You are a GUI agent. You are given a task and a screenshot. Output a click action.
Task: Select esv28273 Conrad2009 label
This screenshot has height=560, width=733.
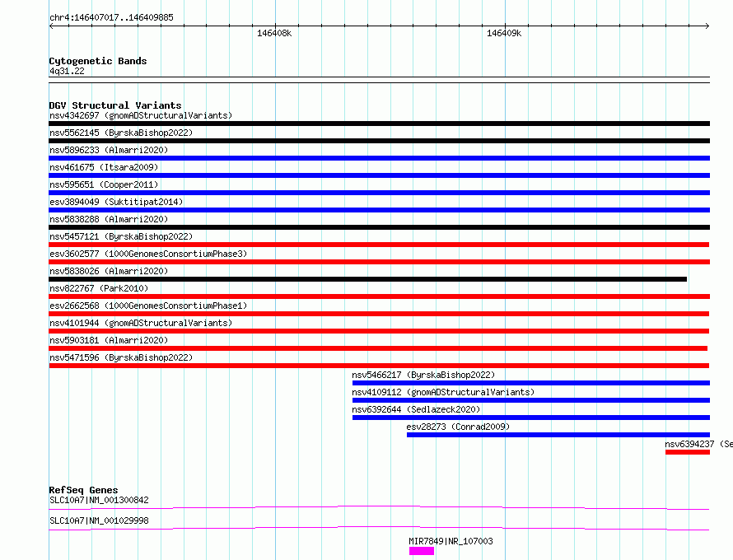pos(458,427)
